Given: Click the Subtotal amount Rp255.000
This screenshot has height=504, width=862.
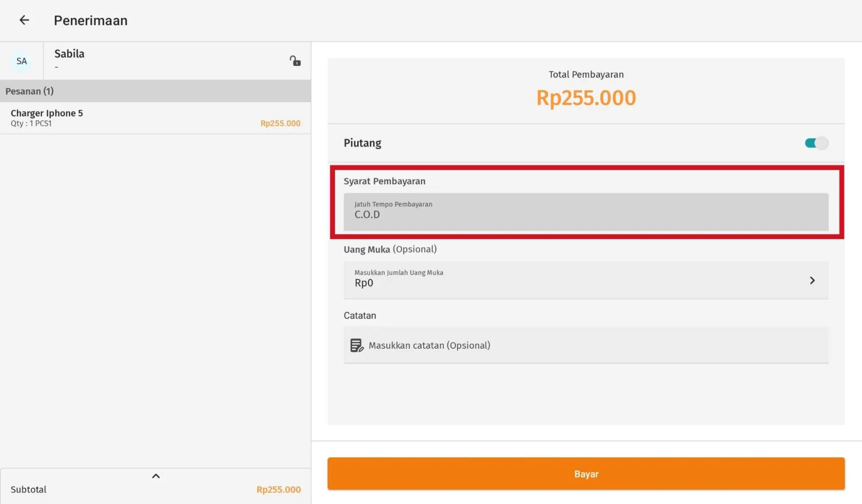Looking at the screenshot, I should pyautogui.click(x=279, y=490).
